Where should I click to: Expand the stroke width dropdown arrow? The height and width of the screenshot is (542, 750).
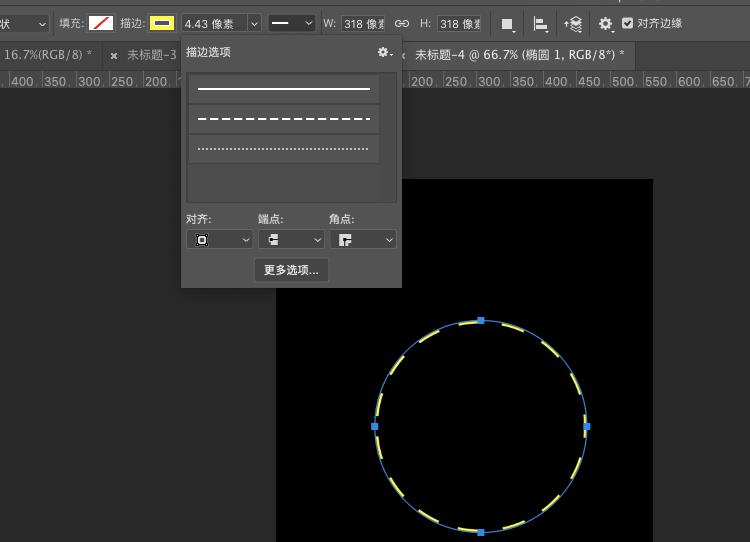coord(254,23)
